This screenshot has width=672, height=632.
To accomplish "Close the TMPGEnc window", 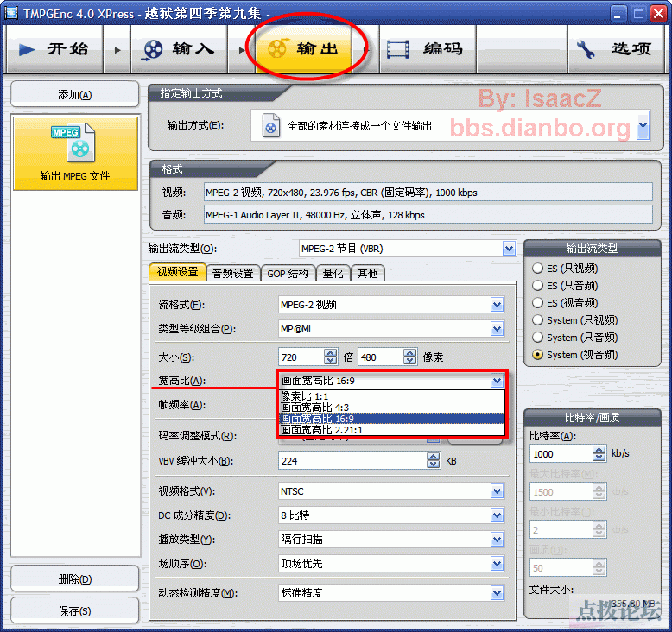I will pos(659,14).
